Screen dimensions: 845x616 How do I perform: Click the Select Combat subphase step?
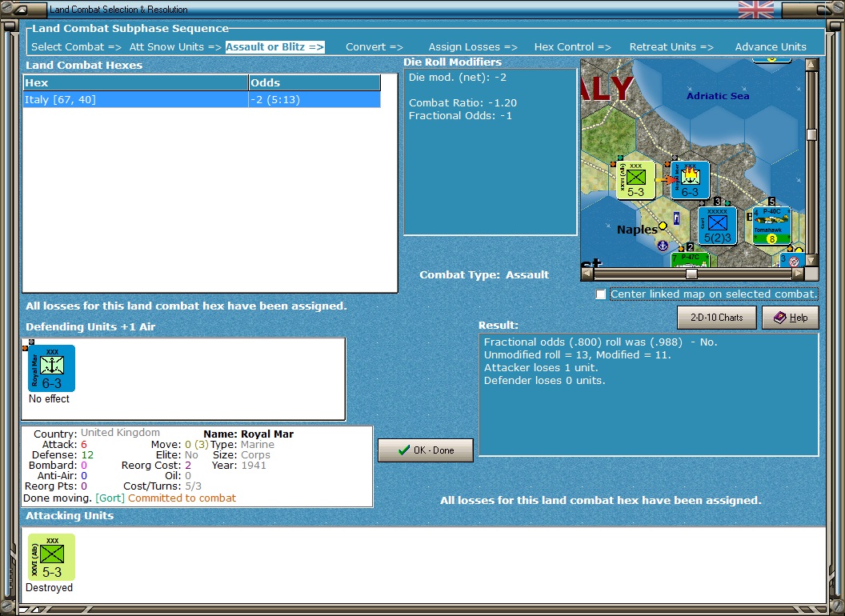click(76, 47)
